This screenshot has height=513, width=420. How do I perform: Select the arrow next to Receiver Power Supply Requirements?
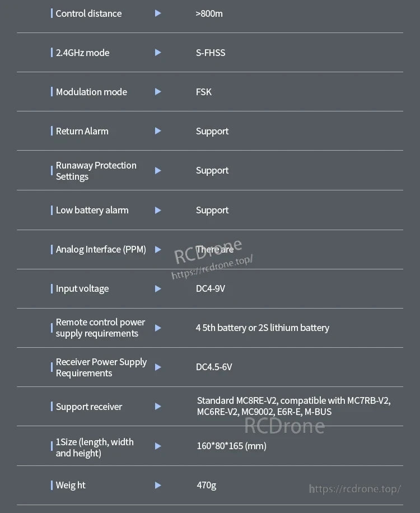tap(158, 367)
